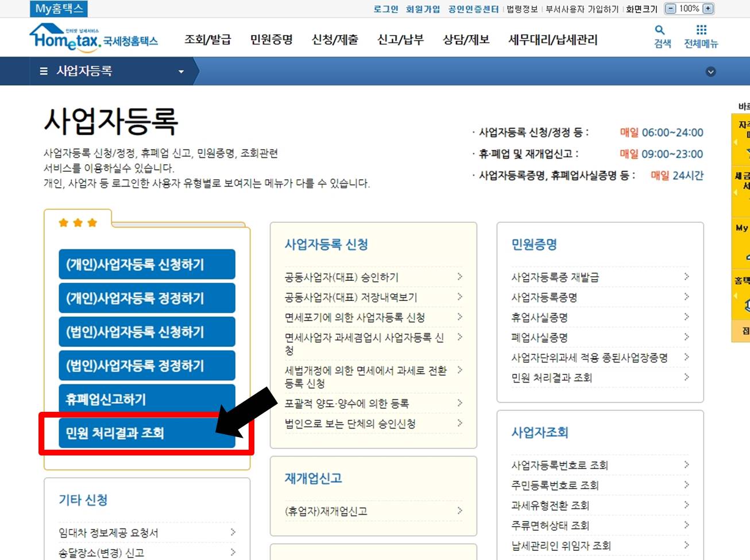750x560 pixels.
Task: Open the 상담/제보 menu
Action: click(x=466, y=40)
